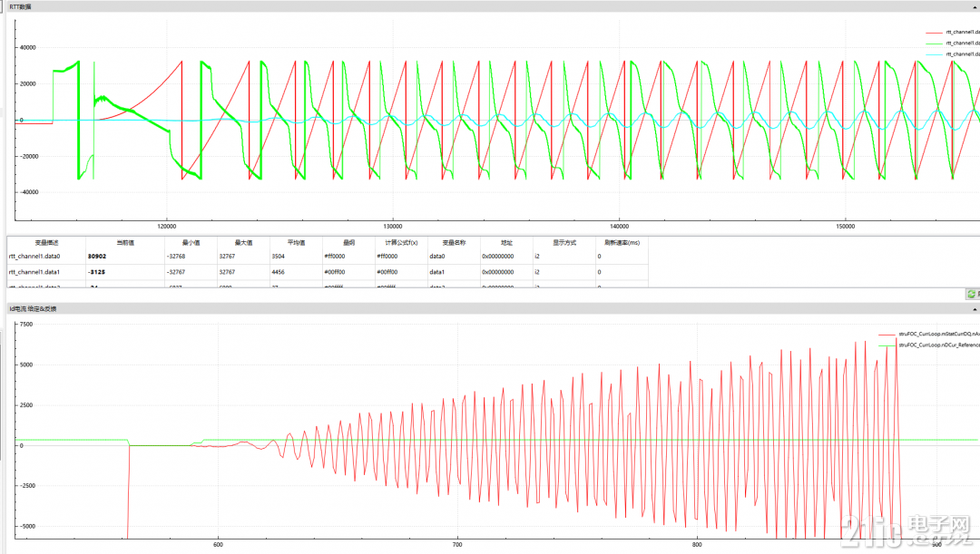Click the 140000 x-axis label on the RTT chart
The height and width of the screenshot is (554, 980).
pos(619,226)
